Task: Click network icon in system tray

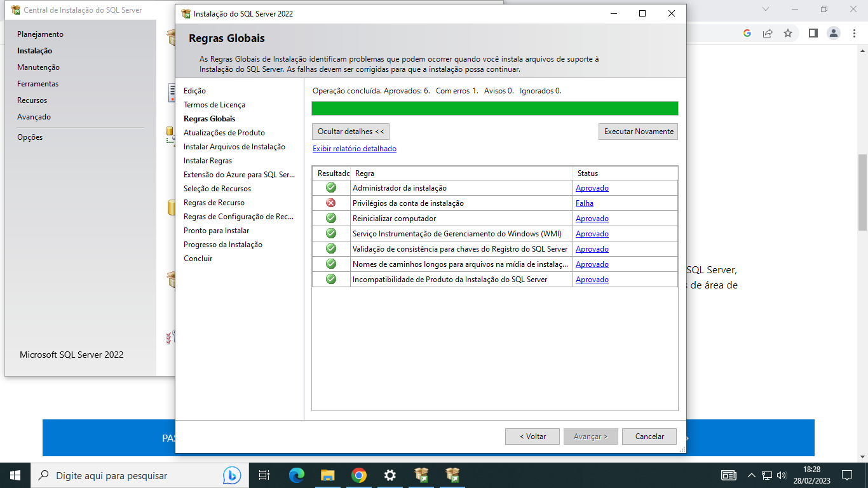Action: click(767, 475)
